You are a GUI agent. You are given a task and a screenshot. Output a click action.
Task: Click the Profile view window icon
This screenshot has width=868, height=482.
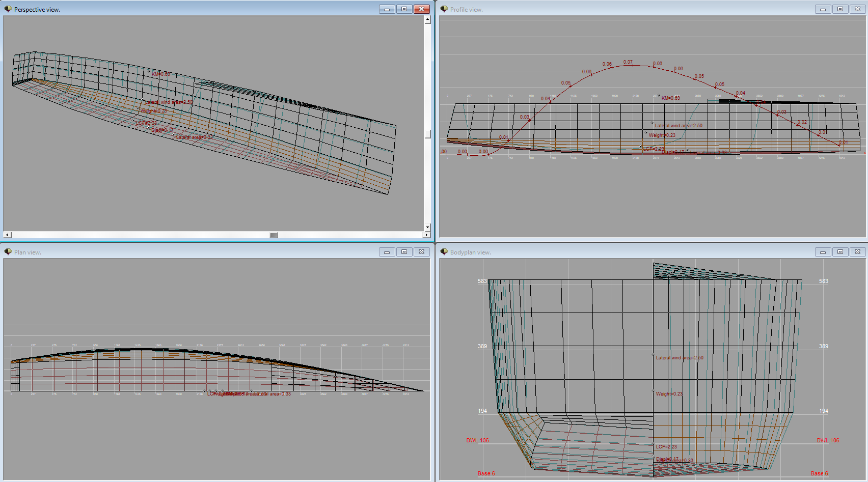(444, 9)
